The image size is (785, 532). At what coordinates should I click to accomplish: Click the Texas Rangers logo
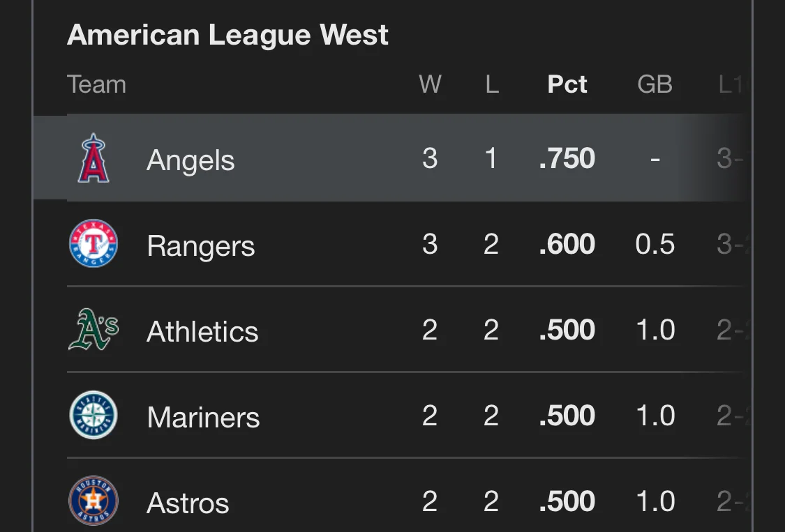tap(94, 243)
